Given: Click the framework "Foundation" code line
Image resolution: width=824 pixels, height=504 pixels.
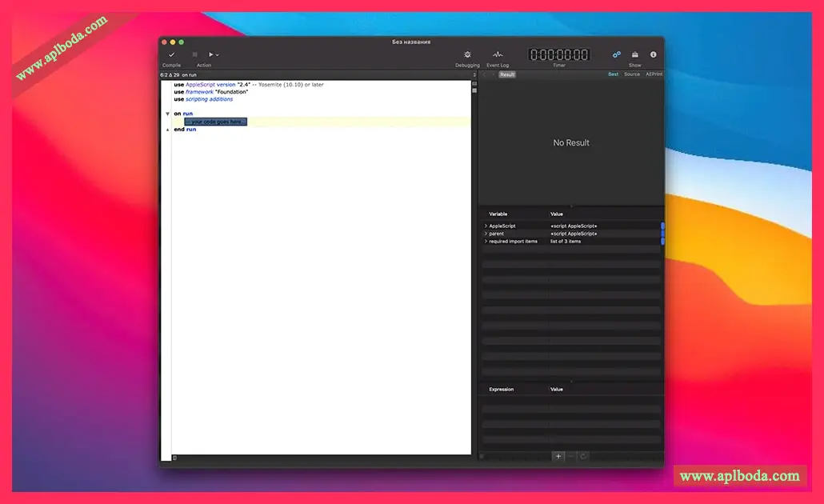Looking at the screenshot, I should click(x=210, y=92).
